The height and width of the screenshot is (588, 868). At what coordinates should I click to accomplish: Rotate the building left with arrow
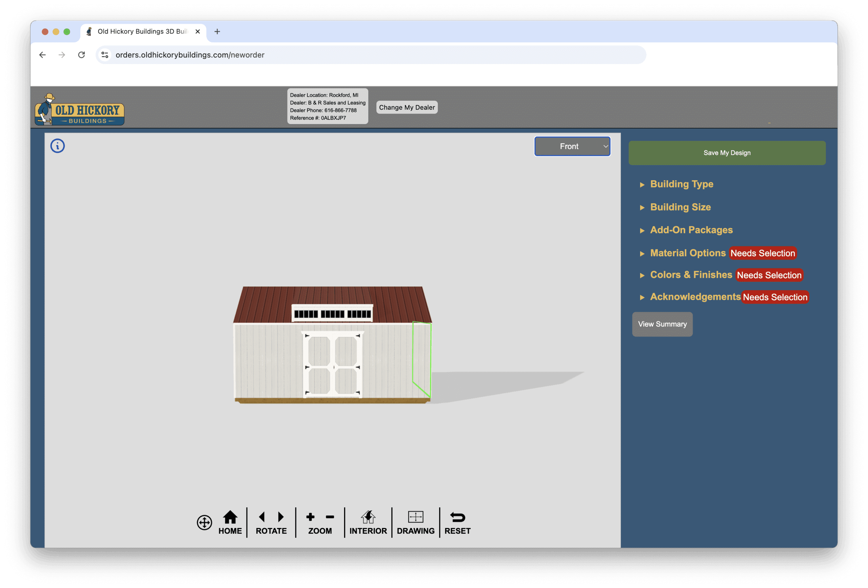pos(262,517)
